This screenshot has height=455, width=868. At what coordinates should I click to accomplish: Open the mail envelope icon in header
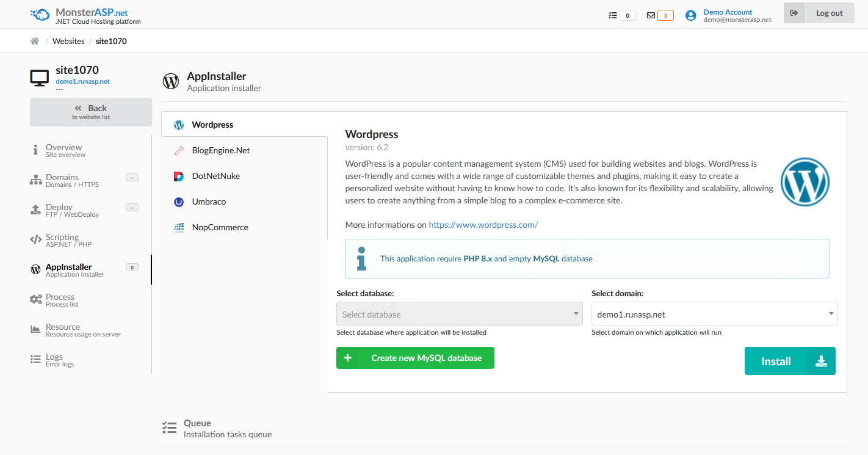651,15
